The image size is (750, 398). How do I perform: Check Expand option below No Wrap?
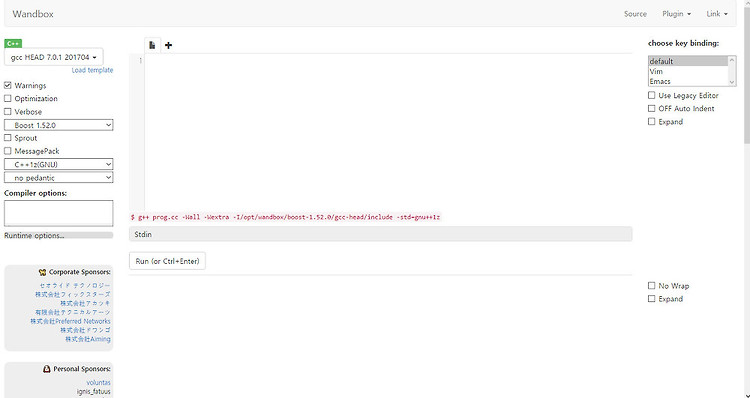tap(651, 298)
